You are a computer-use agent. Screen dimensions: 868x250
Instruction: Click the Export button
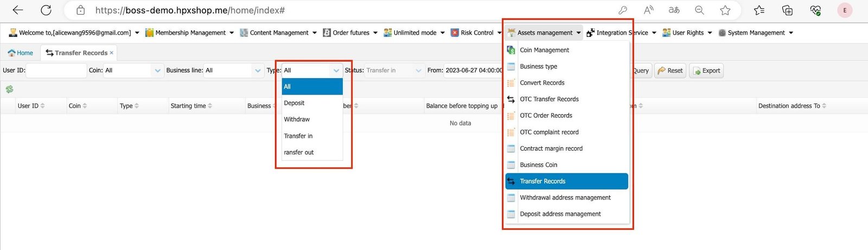click(706, 71)
